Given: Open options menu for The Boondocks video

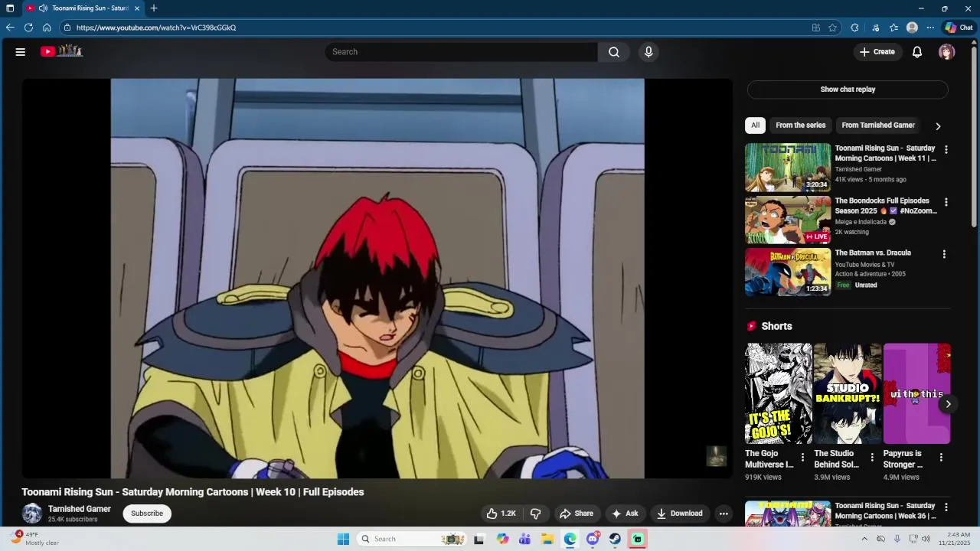Looking at the screenshot, I should click(x=946, y=203).
